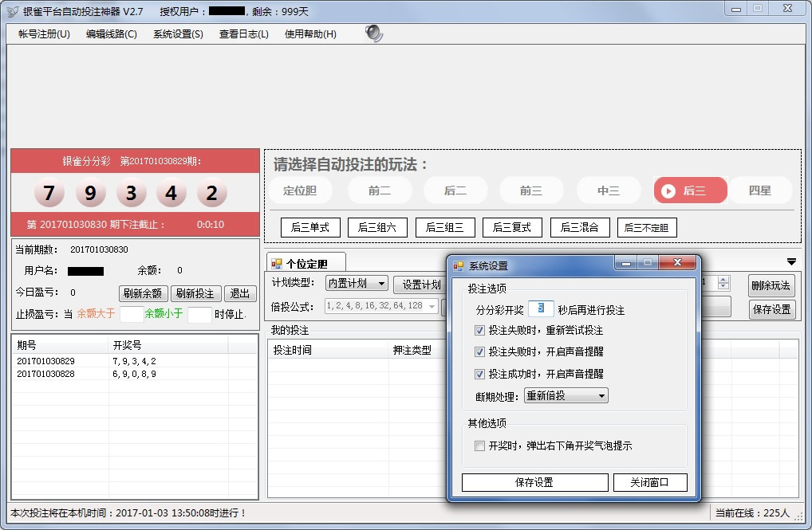Click the speaker sound icon in menu bar
The height and width of the screenshot is (530, 812).
(373, 33)
